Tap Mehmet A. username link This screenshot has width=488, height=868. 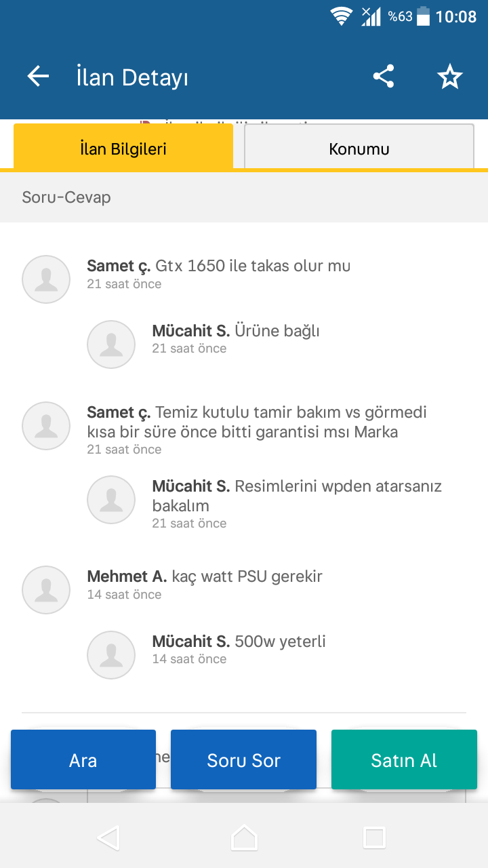pos(127,576)
